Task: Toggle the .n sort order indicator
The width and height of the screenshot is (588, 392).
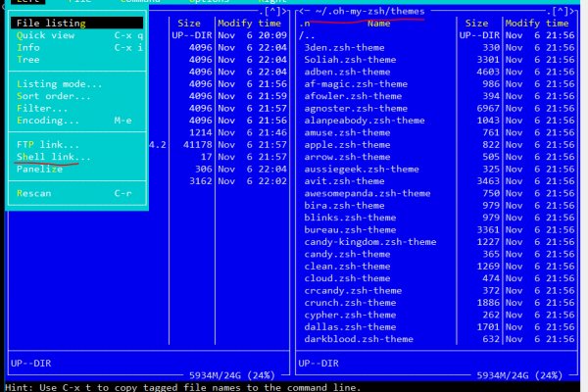Action: click(307, 22)
